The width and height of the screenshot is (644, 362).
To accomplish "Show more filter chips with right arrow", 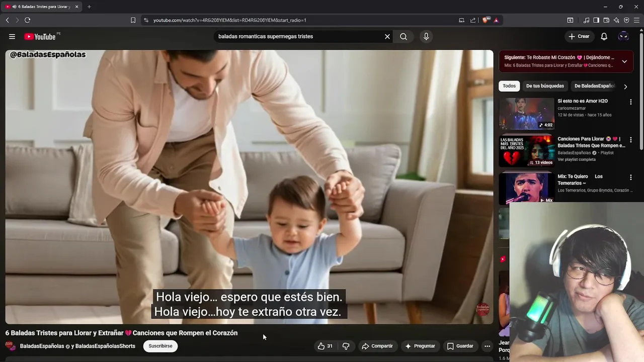I will [x=625, y=86].
